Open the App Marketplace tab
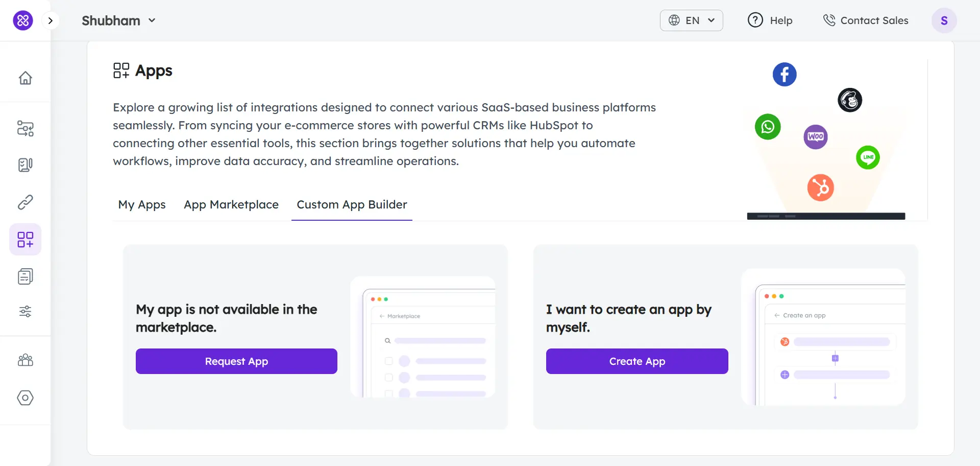980x466 pixels. pos(231,204)
